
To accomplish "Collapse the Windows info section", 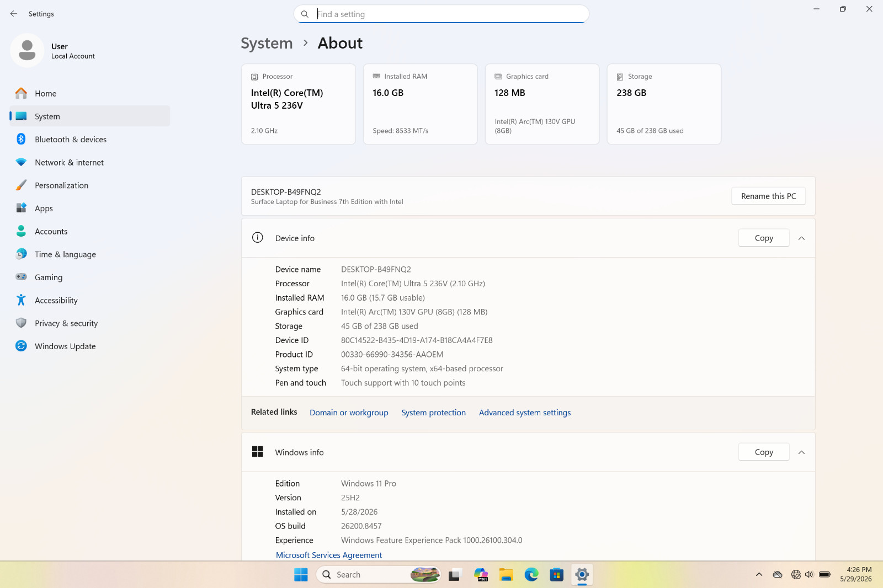I will click(x=801, y=452).
